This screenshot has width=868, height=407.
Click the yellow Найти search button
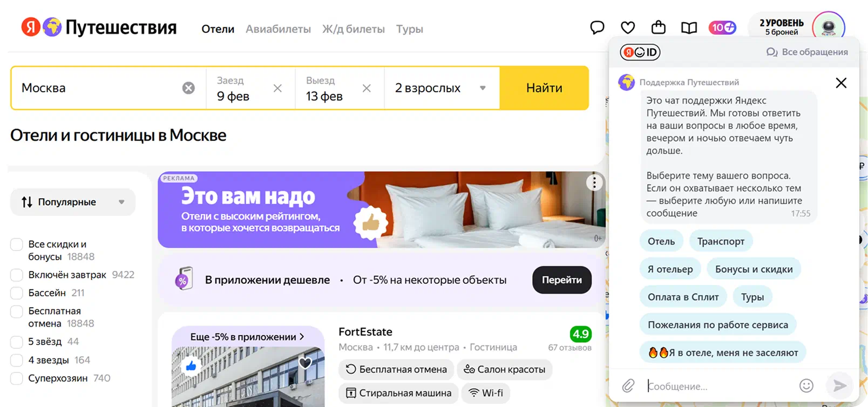coord(544,88)
